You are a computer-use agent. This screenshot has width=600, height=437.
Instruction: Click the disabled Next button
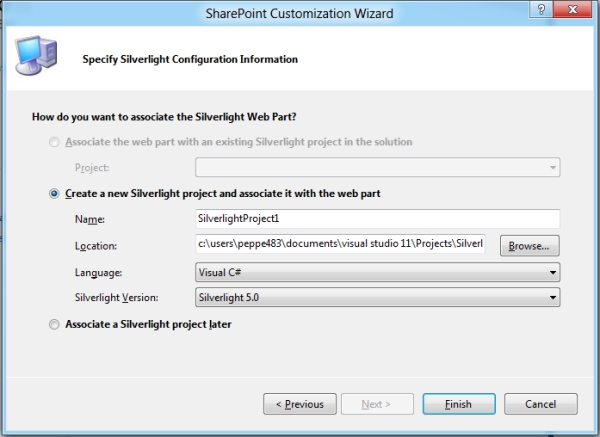click(377, 404)
